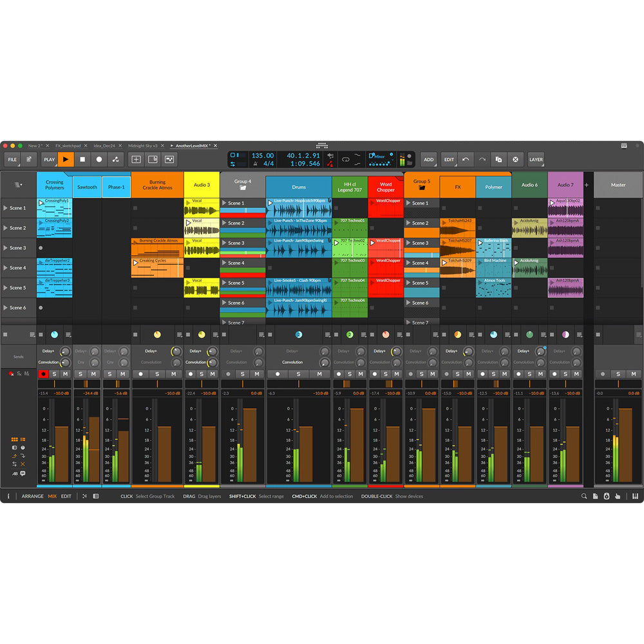Launch the Vocal clip in Audio 3, Scene 2

(188, 223)
